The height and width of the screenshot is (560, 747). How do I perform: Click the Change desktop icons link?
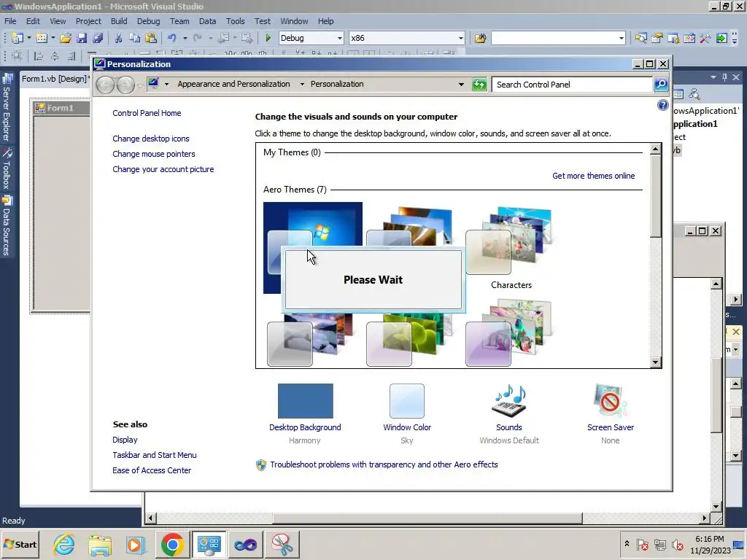tap(151, 139)
